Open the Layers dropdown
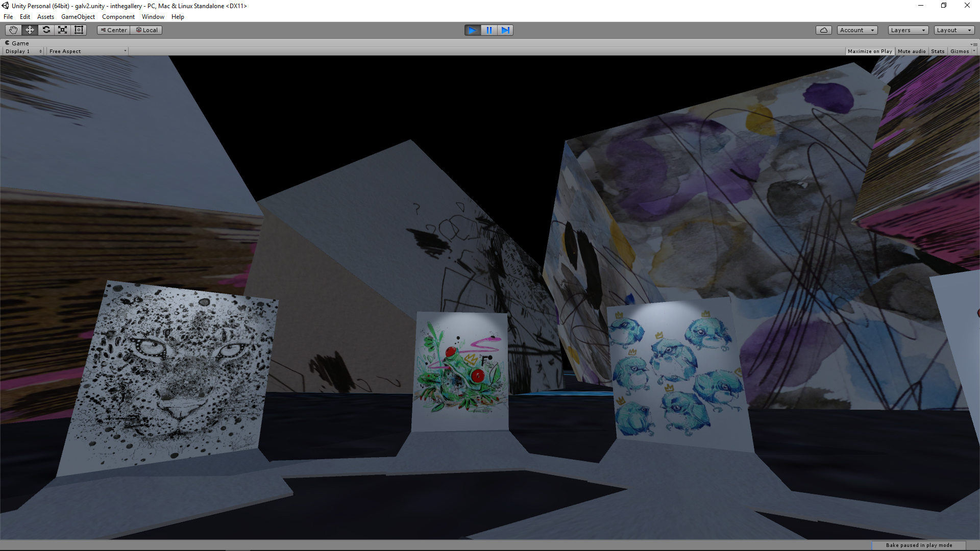 908,30
